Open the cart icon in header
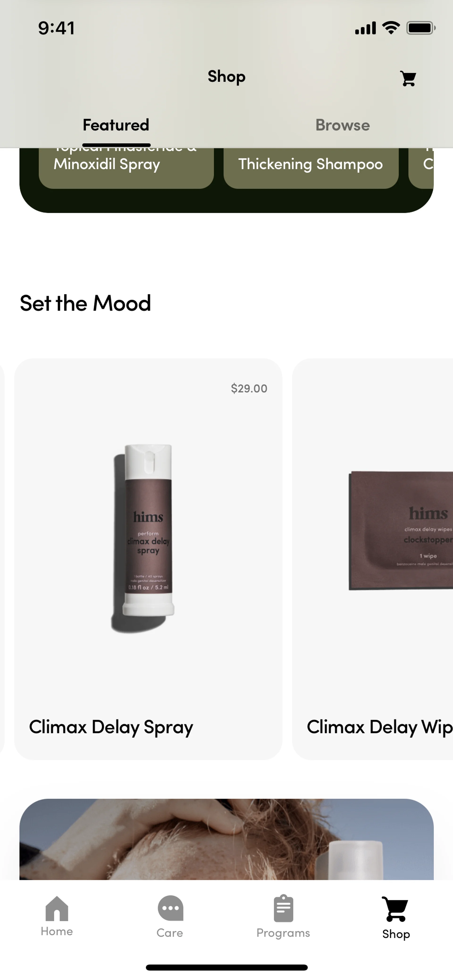The width and height of the screenshot is (453, 980). pyautogui.click(x=408, y=79)
